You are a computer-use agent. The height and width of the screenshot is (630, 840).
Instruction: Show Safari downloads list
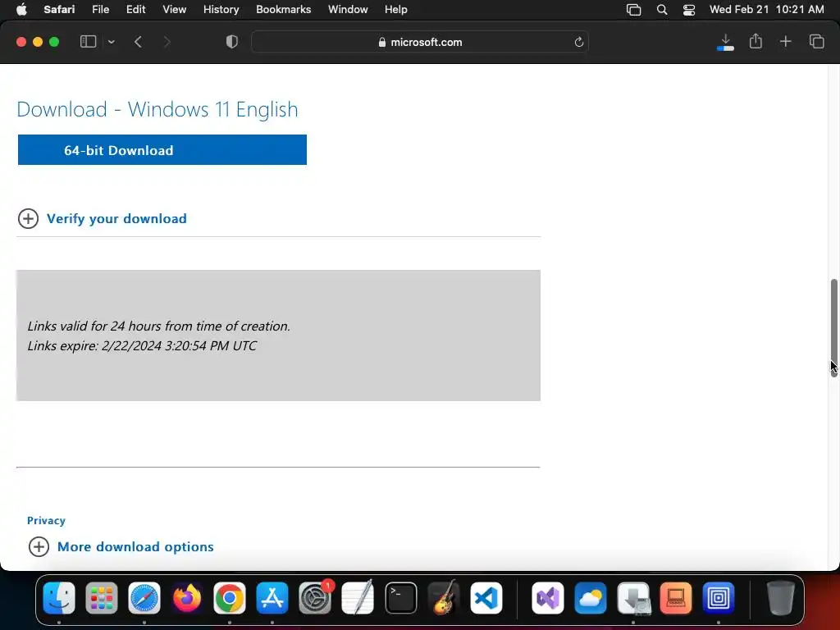725,42
